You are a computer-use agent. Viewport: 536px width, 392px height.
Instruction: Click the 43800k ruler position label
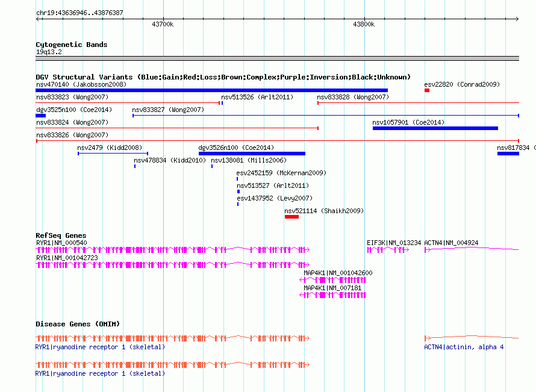tap(364, 25)
